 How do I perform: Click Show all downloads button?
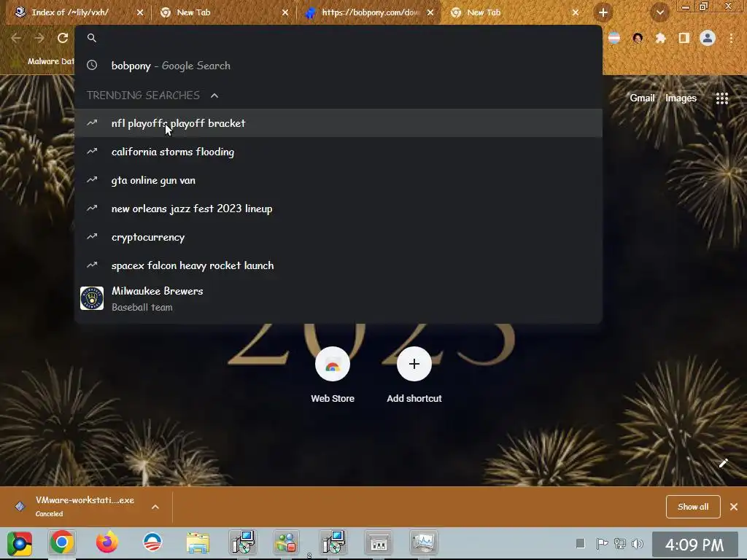coord(693,507)
